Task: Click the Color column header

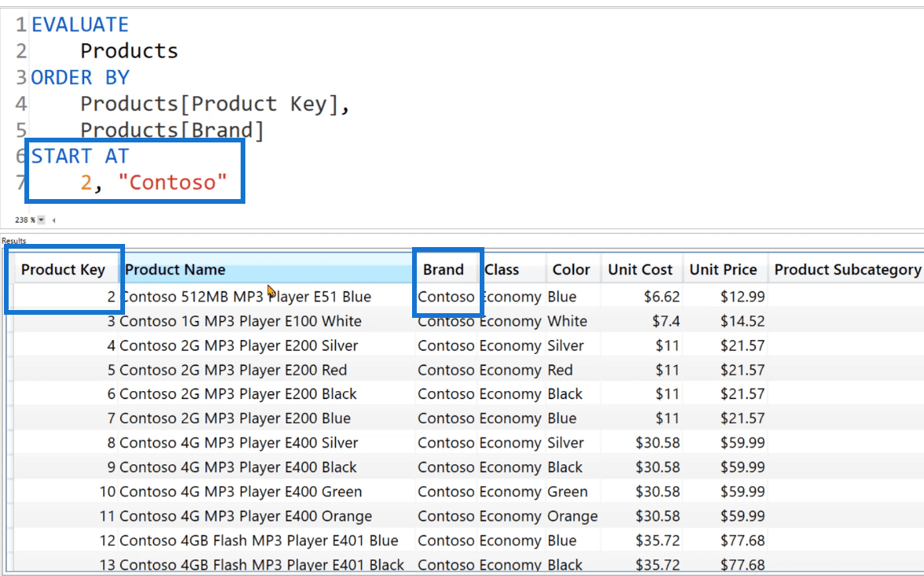Action: click(572, 270)
